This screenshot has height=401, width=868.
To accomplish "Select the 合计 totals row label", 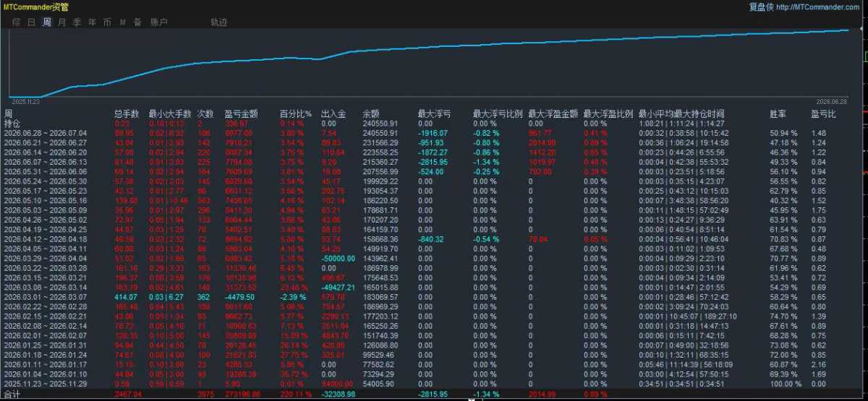I will tap(12, 393).
